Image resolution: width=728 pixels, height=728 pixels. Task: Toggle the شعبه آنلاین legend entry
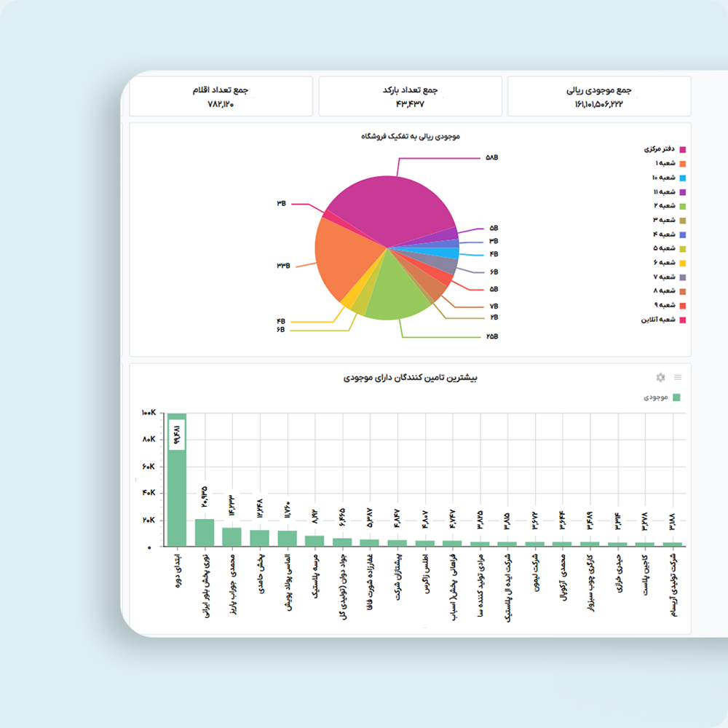click(663, 320)
